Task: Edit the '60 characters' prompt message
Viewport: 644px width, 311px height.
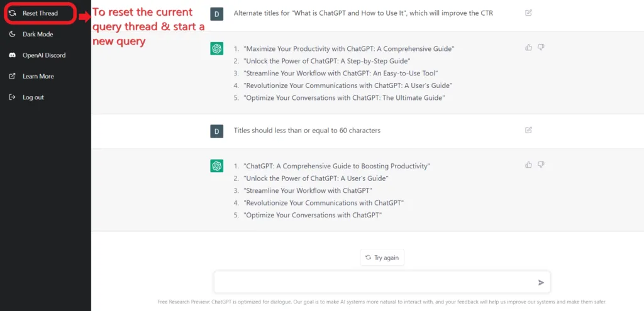Action: click(x=528, y=130)
